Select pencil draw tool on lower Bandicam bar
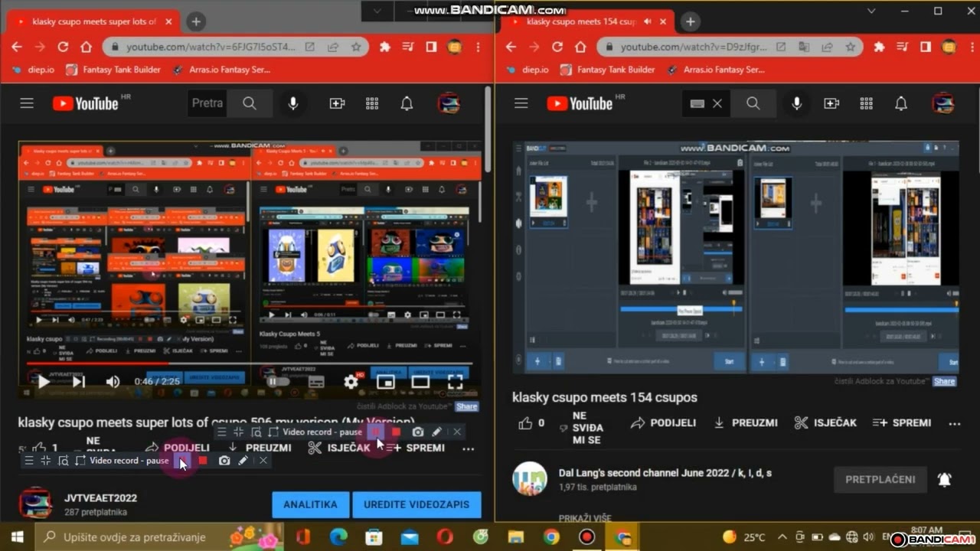The width and height of the screenshot is (980, 551). click(x=243, y=460)
